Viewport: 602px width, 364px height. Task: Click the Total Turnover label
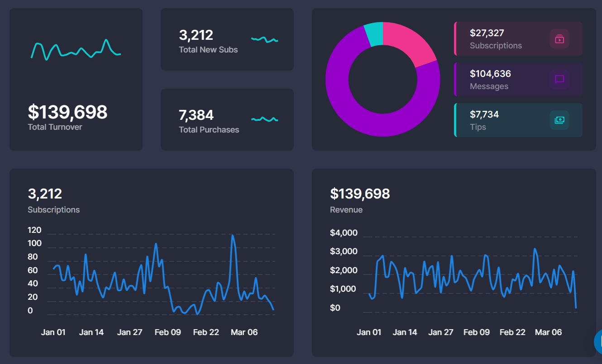pos(55,127)
